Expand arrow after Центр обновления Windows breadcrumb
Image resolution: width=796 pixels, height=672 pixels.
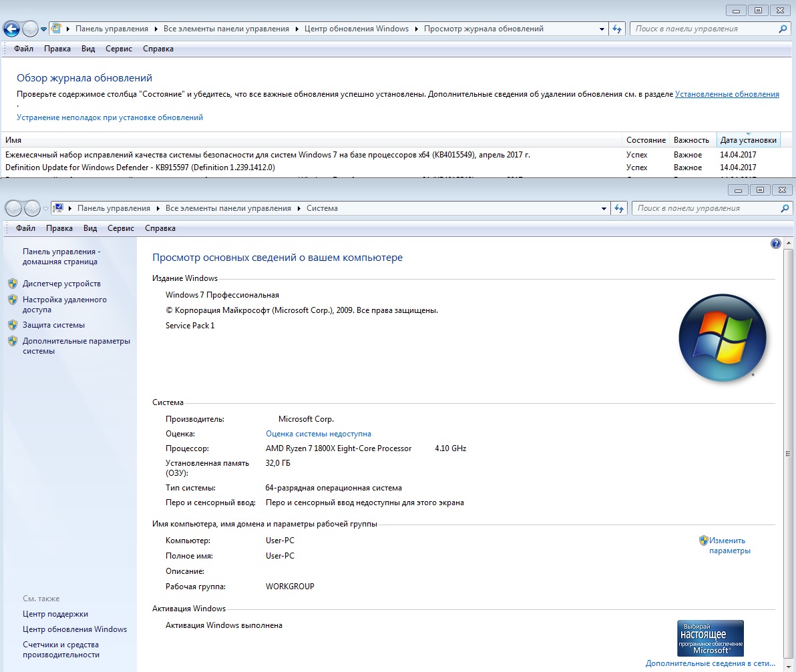(417, 29)
